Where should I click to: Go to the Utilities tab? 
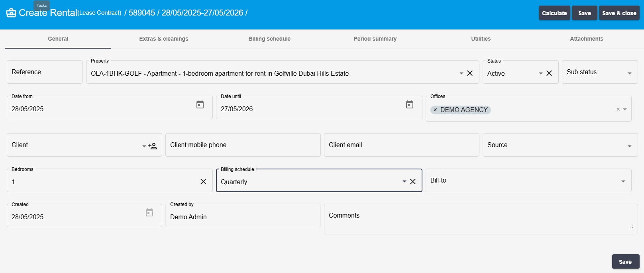481,39
